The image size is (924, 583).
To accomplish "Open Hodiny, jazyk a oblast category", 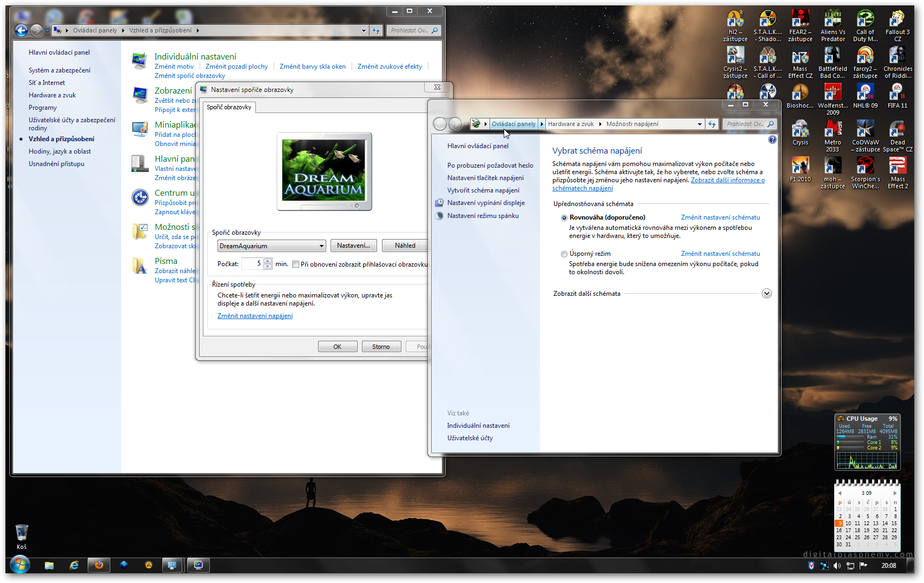I will click(60, 151).
